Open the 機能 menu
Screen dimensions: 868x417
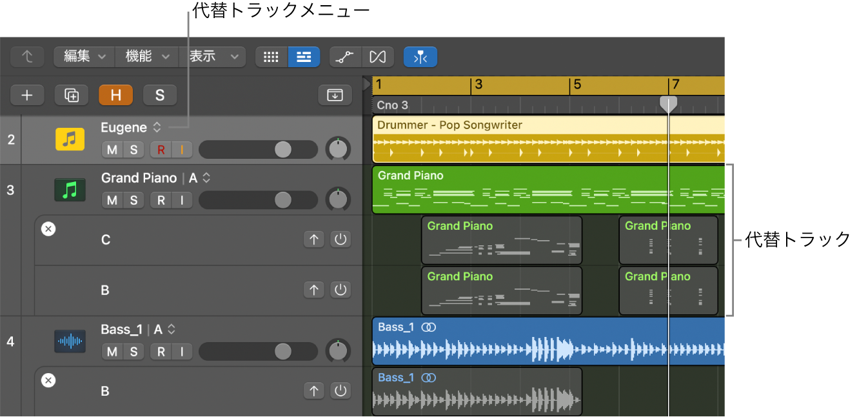pos(146,57)
